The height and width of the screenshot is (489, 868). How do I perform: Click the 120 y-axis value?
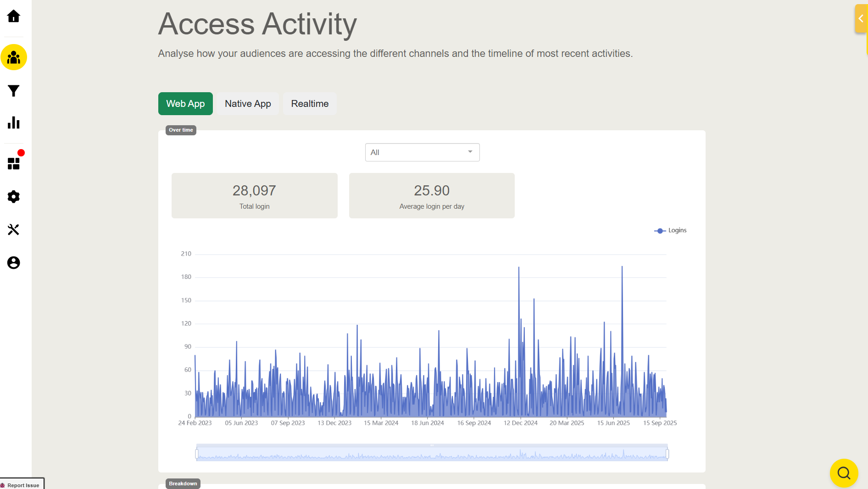(x=186, y=323)
